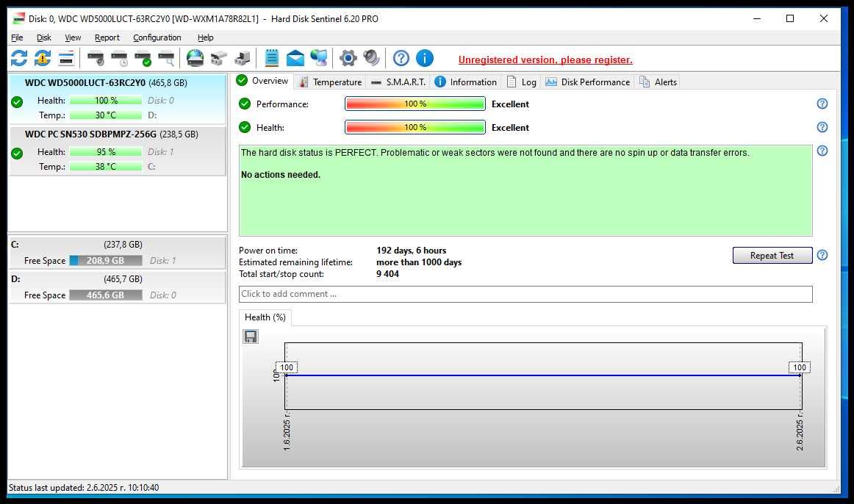The height and width of the screenshot is (504, 854).
Task: Click the 95 % health bar of SN530
Action: pyautogui.click(x=106, y=151)
